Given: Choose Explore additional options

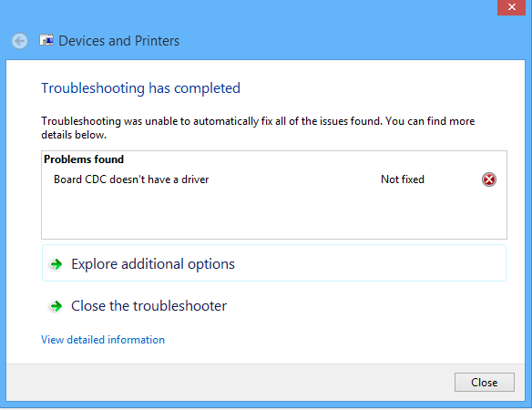Looking at the screenshot, I should coord(274,263).
